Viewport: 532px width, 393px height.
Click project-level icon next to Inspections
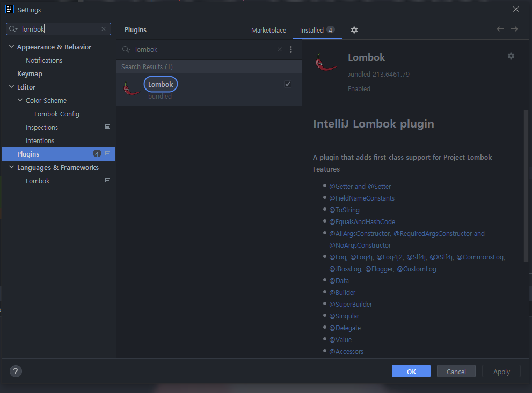click(x=107, y=127)
